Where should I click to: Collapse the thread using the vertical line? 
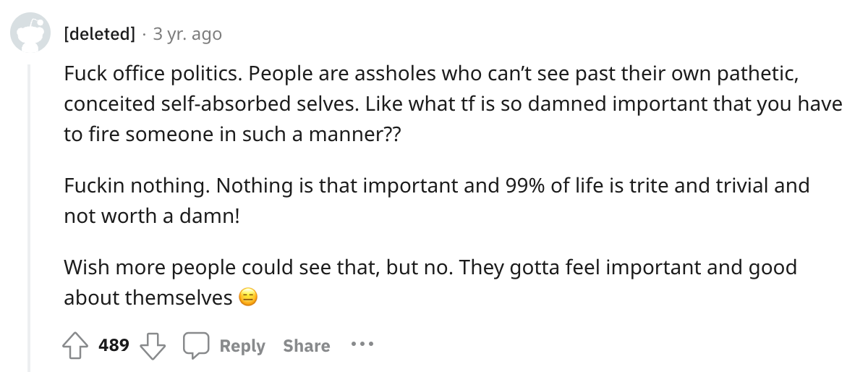30,217
